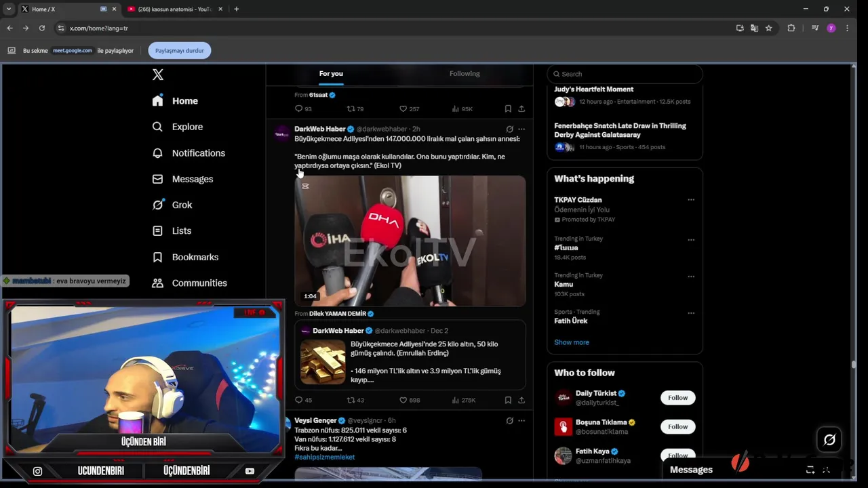Bookmark this page with star icon
Viewport: 868px width, 488px height.
(x=768, y=28)
